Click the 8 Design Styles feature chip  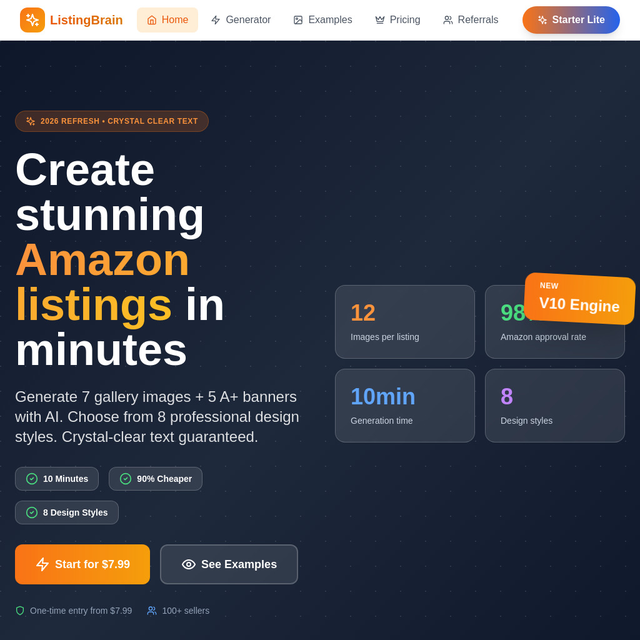(67, 513)
